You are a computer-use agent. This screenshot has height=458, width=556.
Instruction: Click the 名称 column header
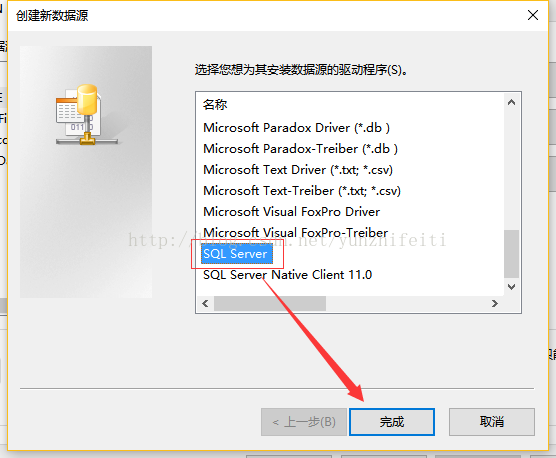tap(215, 105)
